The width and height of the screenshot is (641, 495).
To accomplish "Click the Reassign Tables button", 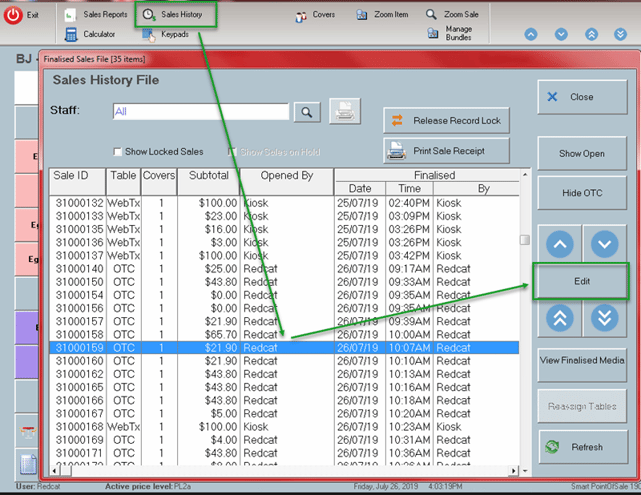I will [x=582, y=406].
